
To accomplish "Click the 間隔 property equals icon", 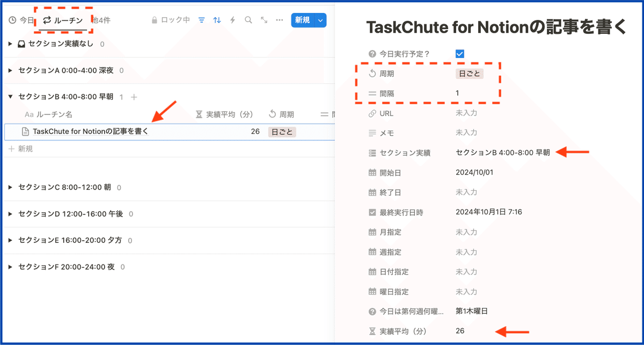I will tap(372, 93).
